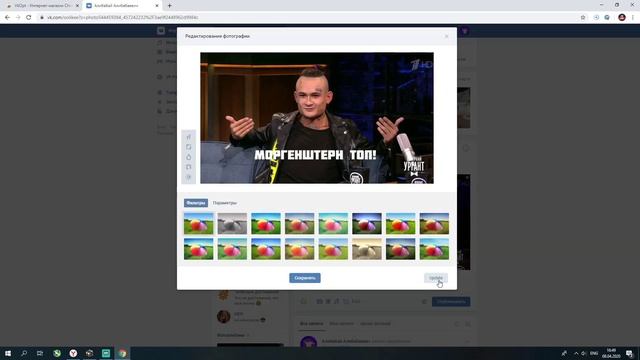640x360 pixels.
Task: Open Windows taskbar search
Action: (x=24, y=353)
